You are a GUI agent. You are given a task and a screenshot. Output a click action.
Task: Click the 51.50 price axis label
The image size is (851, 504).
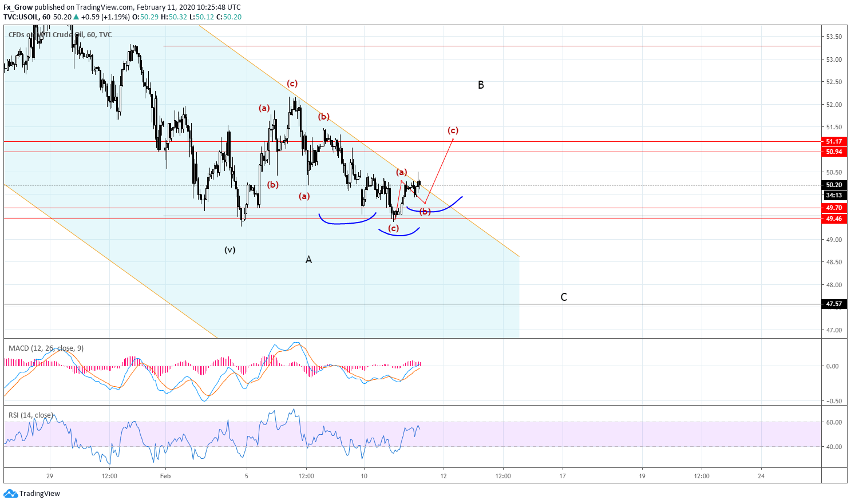coord(834,127)
